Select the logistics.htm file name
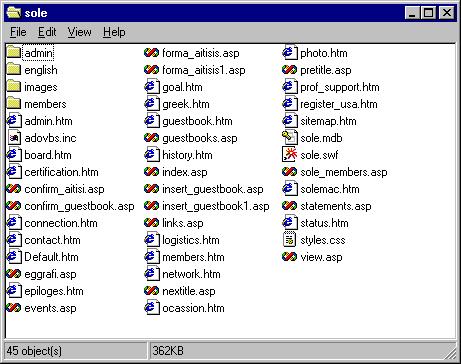The image size is (461, 364). click(x=191, y=240)
